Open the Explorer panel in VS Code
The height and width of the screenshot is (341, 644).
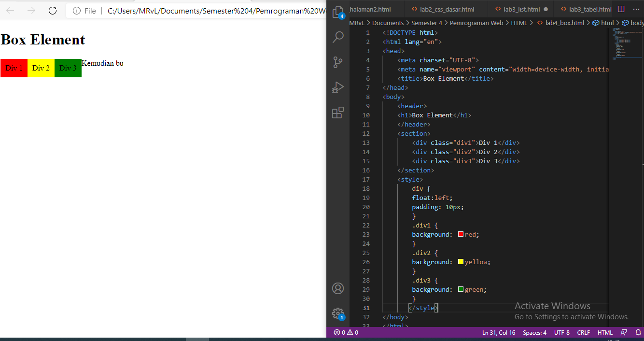[x=337, y=12]
